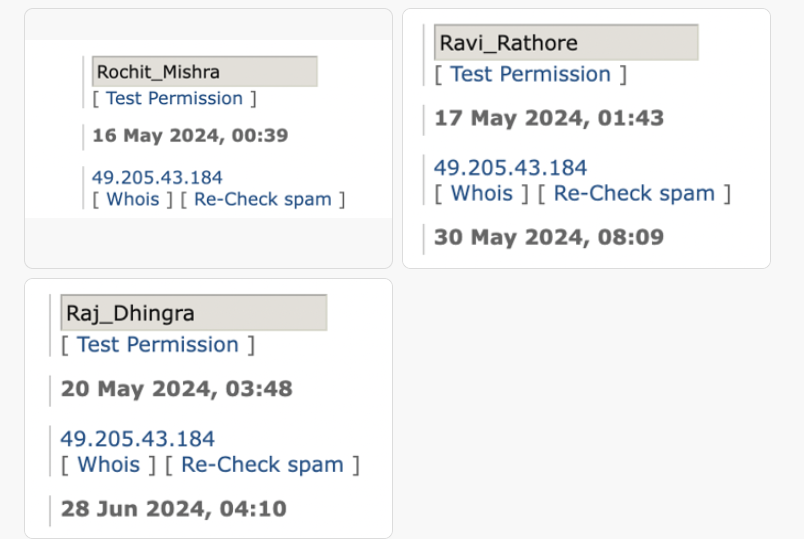Image resolution: width=804 pixels, height=539 pixels.
Task: Test Permission for Ravi_Rathore
Action: point(530,74)
